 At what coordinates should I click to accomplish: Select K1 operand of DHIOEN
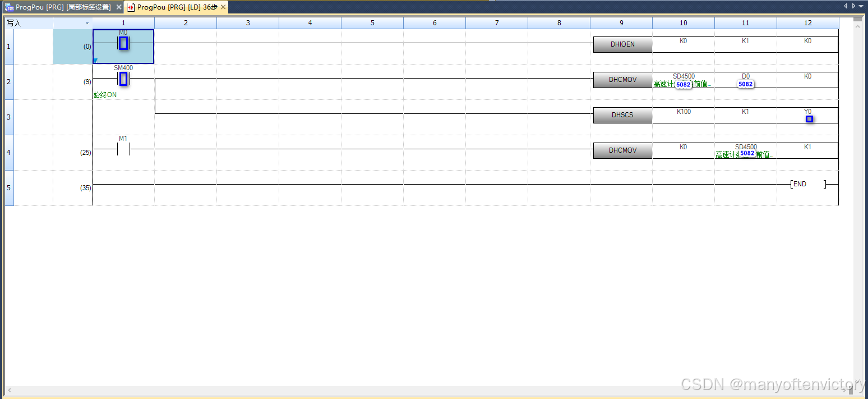coord(746,41)
